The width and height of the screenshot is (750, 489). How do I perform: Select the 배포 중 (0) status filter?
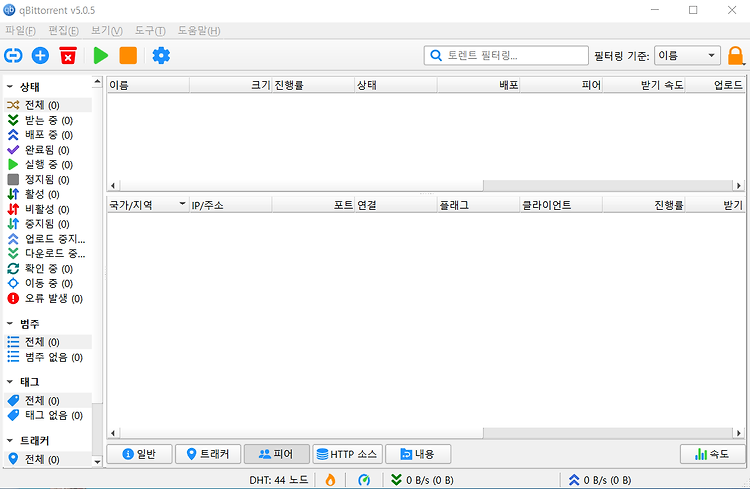coord(48,135)
